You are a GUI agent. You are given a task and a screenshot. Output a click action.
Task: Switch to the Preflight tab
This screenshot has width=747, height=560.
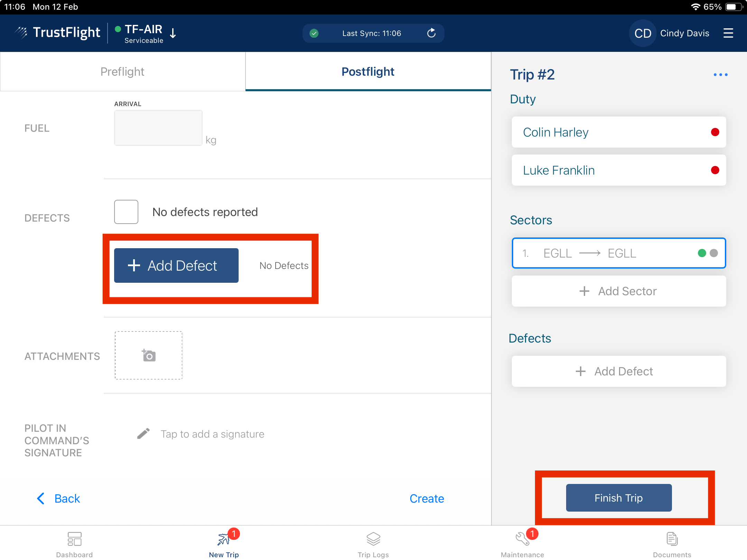coord(122,72)
